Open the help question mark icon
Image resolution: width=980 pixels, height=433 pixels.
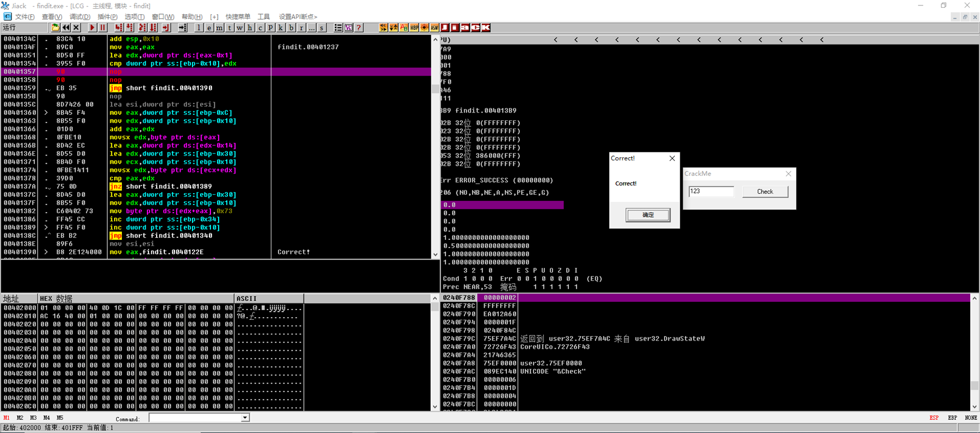(x=358, y=28)
